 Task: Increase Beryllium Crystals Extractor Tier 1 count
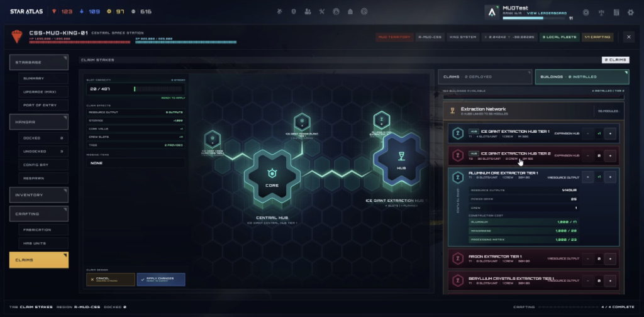(610, 281)
